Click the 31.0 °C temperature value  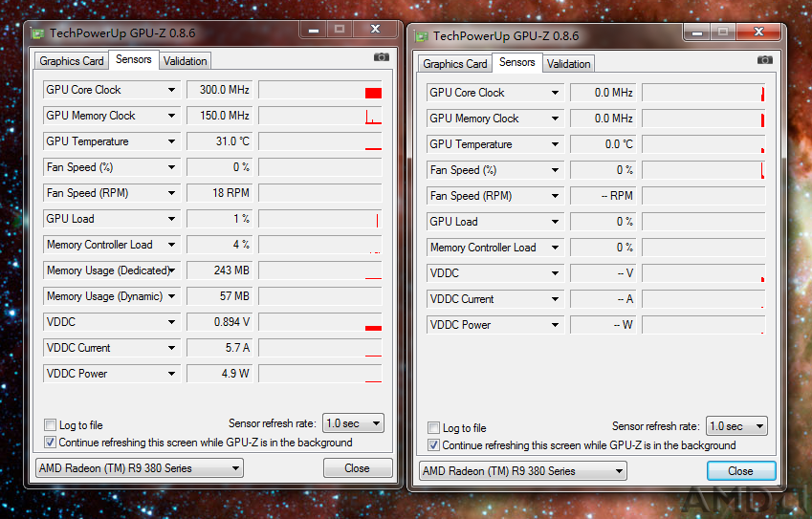[220, 141]
